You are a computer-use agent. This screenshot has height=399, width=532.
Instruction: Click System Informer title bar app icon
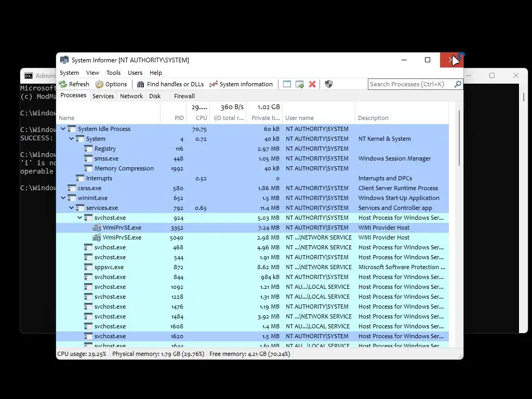[64, 60]
